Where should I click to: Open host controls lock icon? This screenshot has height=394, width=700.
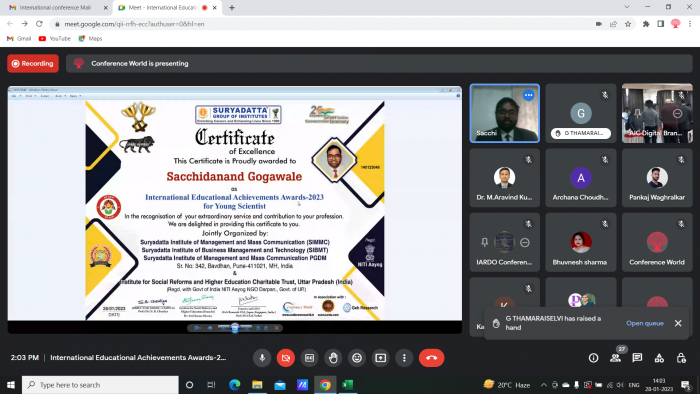tap(681, 358)
